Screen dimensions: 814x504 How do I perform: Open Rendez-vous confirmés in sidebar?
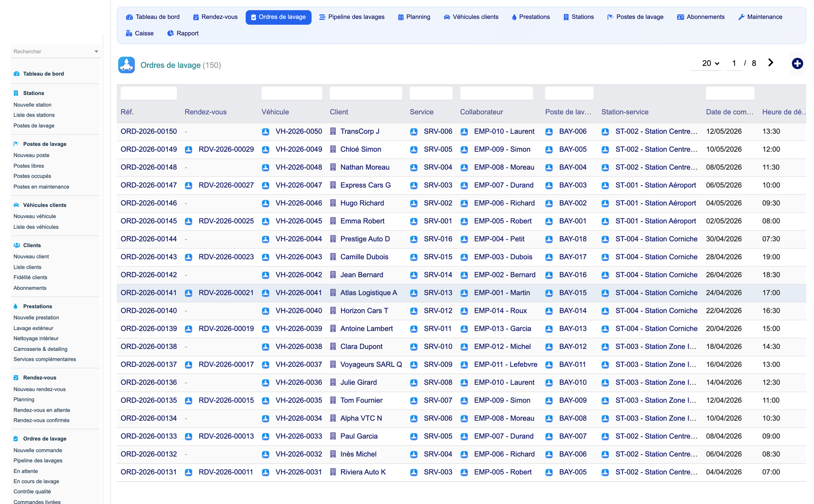pyautogui.click(x=41, y=421)
